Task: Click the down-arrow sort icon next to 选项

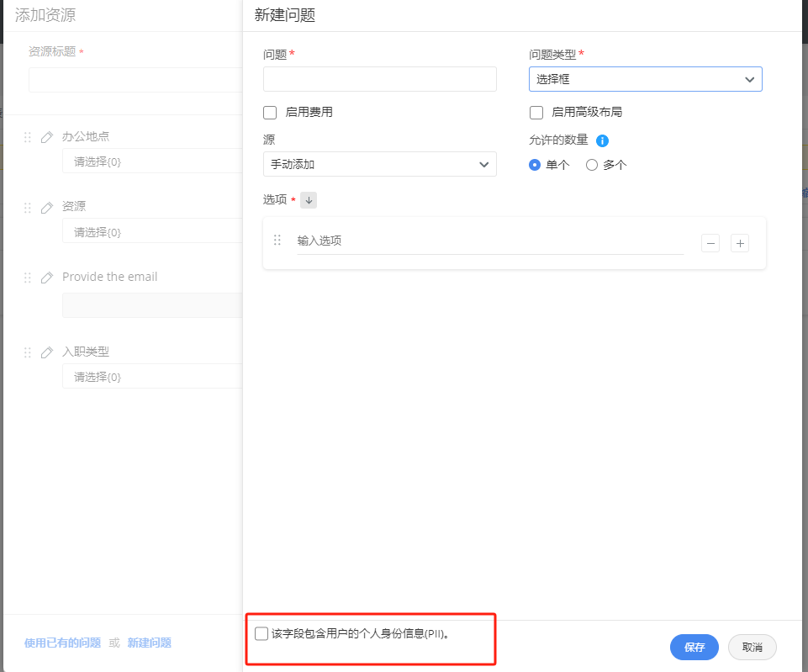Action: coord(309,200)
